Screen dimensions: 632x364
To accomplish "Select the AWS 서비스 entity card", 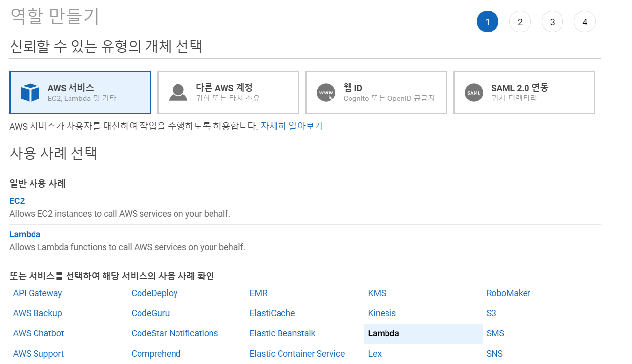I will pos(80,93).
